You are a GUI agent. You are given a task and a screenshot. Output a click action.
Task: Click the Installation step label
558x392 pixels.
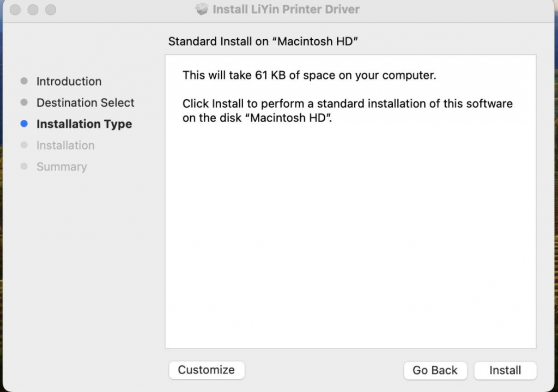65,145
